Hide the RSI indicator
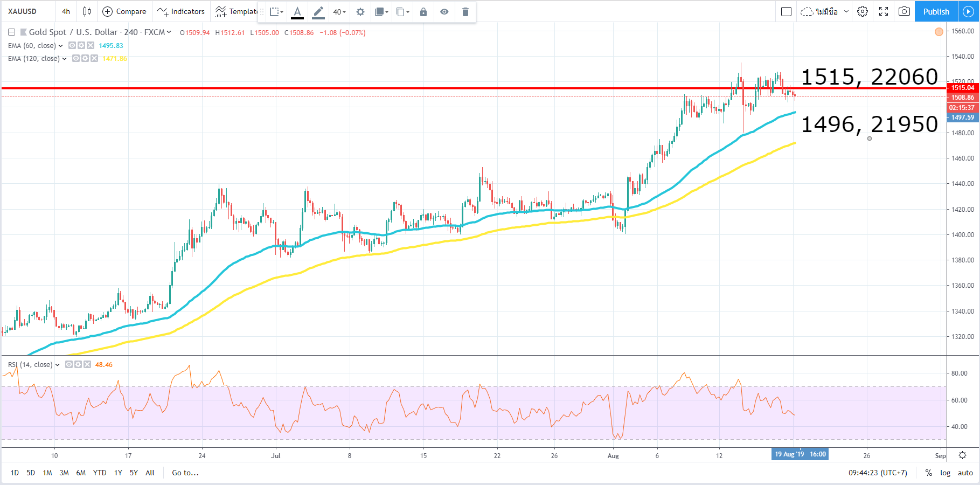Screen dimensions: 980x485 (x=69, y=365)
